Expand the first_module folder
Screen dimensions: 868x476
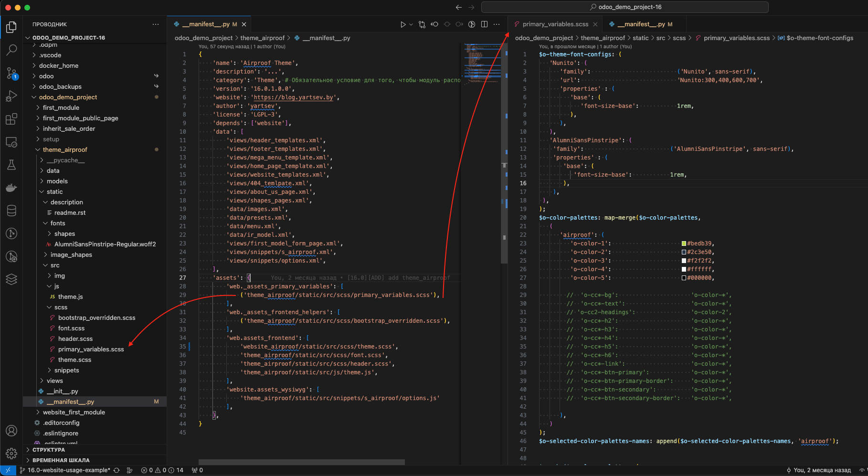(95, 107)
